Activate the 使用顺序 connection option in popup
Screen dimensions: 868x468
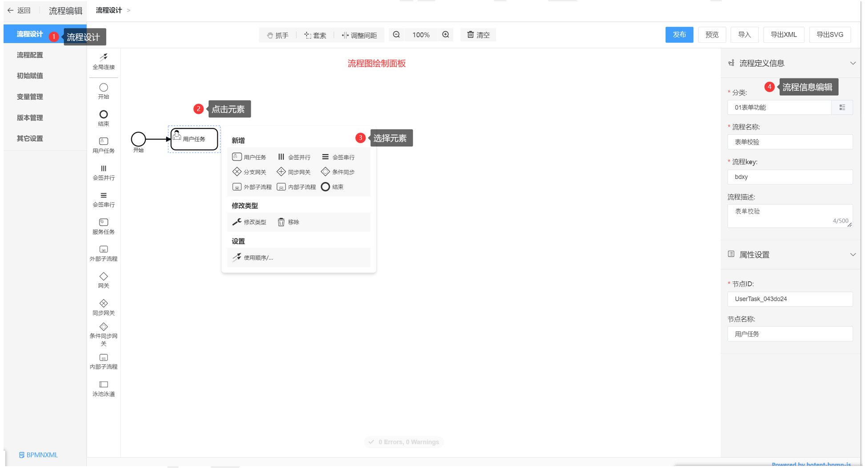coord(253,258)
